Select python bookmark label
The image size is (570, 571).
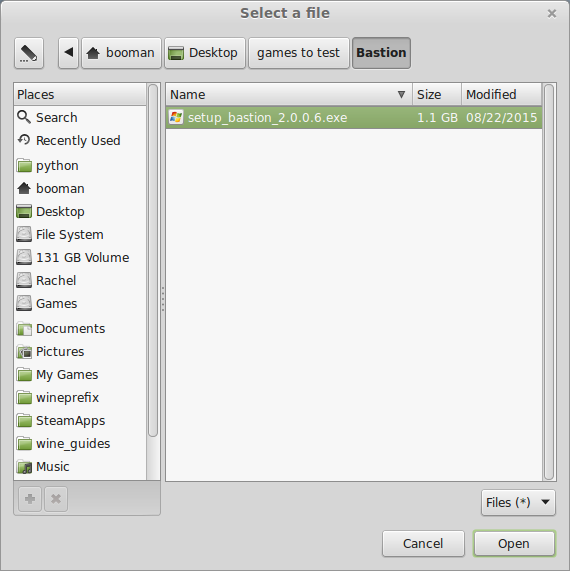pyautogui.click(x=57, y=166)
